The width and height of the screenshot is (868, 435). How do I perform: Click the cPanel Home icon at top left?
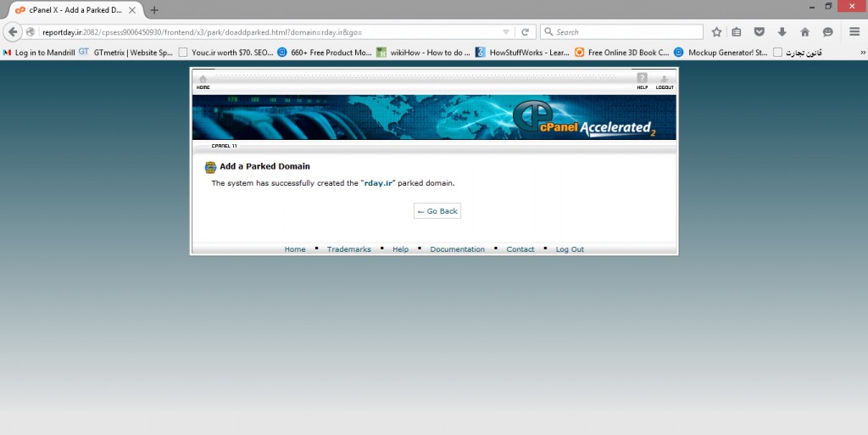coord(203,80)
